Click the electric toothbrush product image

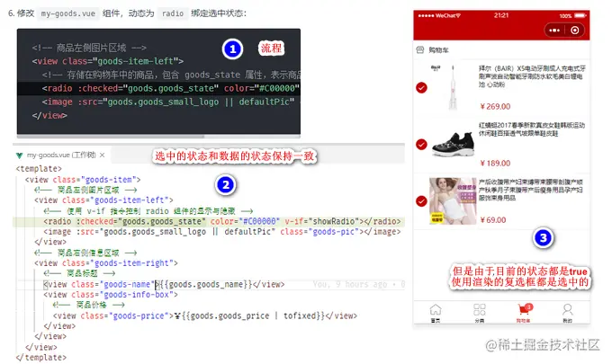(453, 88)
